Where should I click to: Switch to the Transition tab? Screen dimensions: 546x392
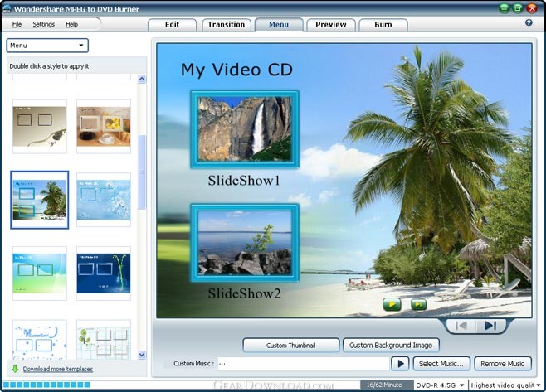(x=227, y=25)
